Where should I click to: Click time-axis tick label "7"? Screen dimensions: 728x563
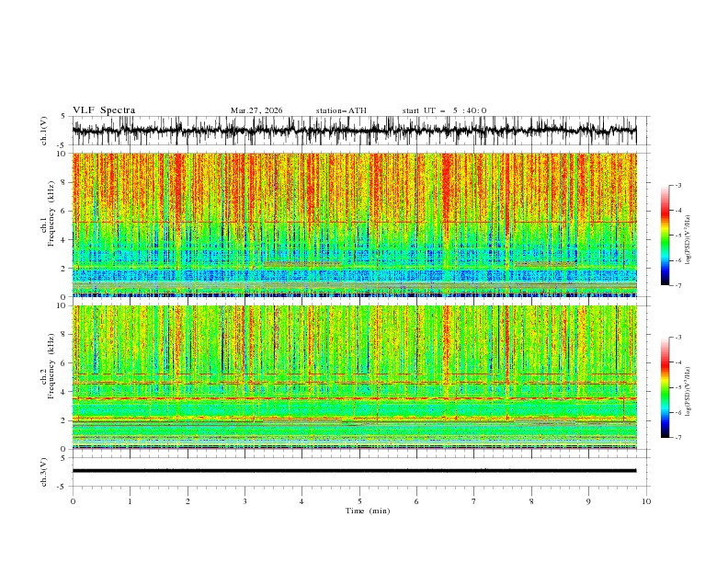pos(474,501)
